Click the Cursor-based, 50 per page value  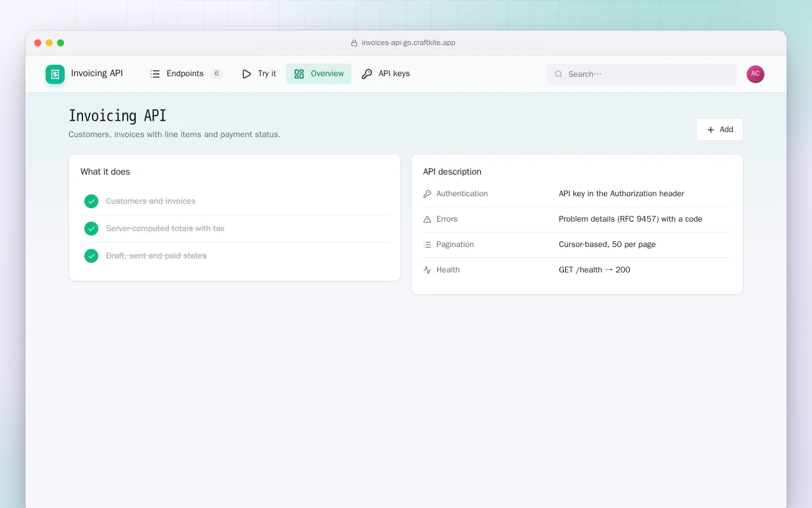607,244
